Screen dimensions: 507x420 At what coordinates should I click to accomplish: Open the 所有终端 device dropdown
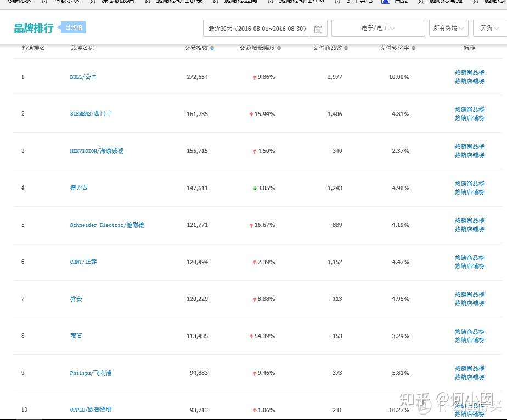[448, 28]
